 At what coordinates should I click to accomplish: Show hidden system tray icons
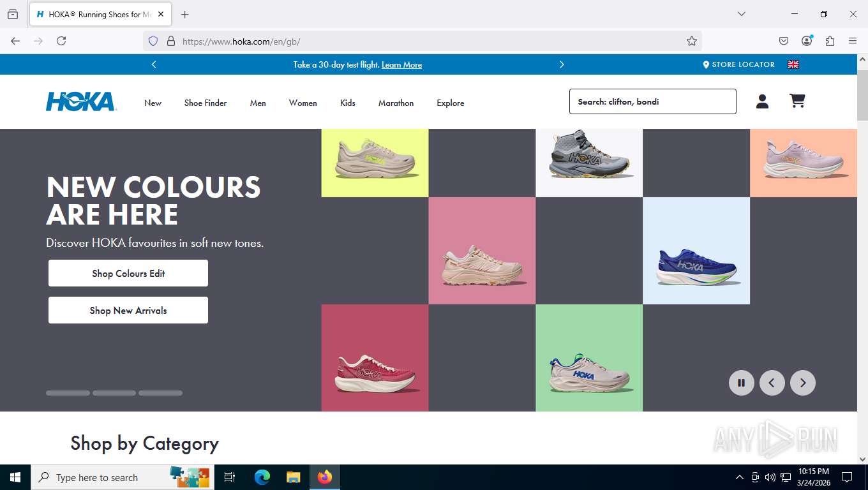click(740, 477)
